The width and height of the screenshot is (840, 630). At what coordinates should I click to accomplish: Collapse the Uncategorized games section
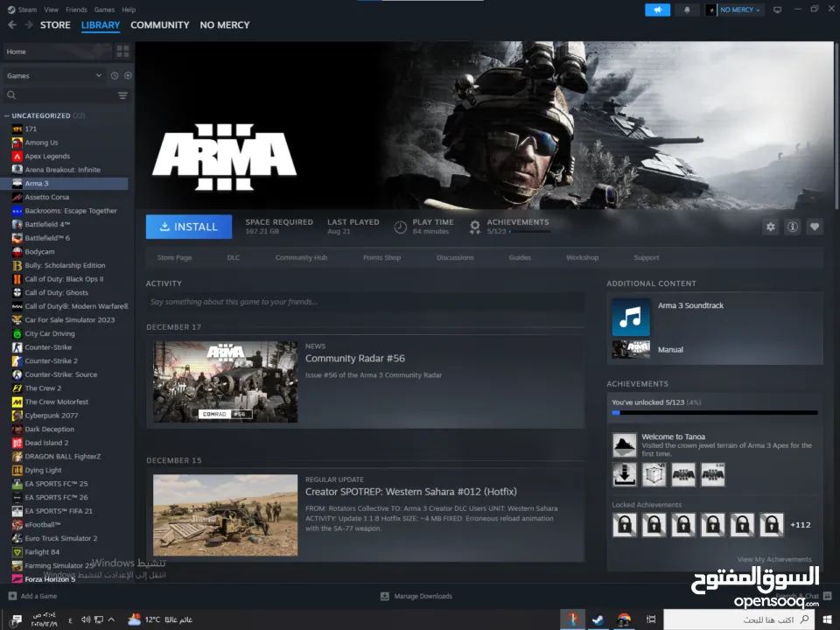[x=8, y=115]
